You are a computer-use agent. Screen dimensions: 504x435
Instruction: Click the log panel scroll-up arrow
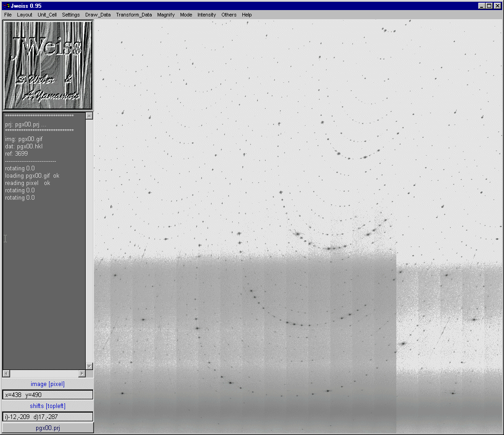tap(89, 116)
